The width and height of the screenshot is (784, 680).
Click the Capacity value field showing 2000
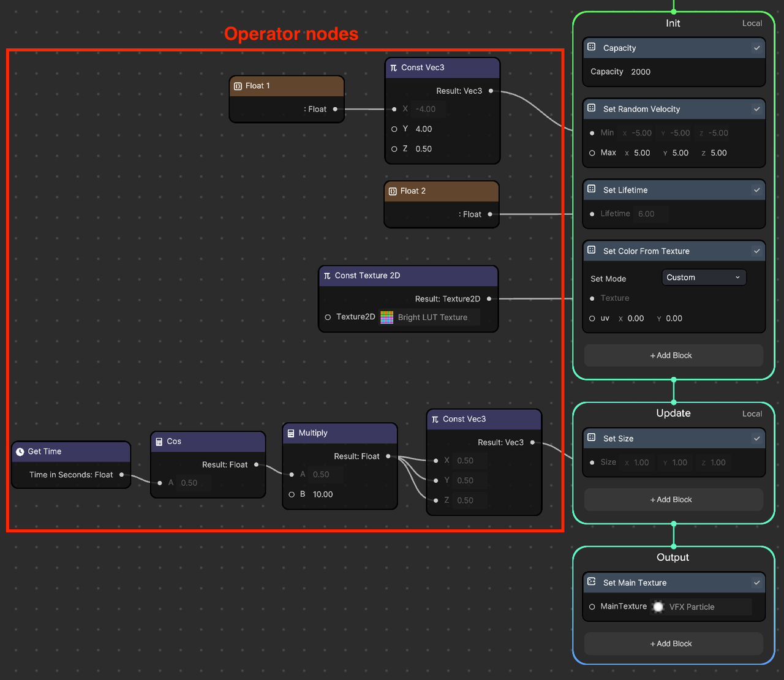[641, 72]
